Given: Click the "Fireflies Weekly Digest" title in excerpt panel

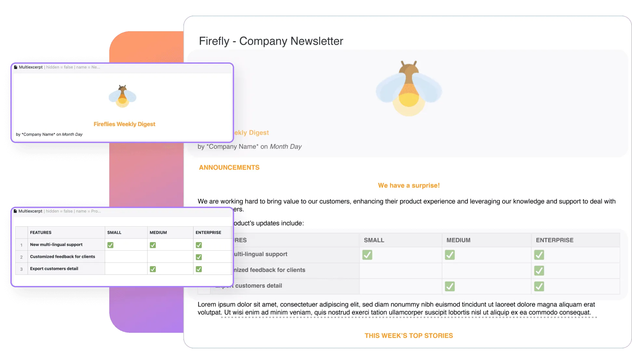Looking at the screenshot, I should pyautogui.click(x=124, y=124).
